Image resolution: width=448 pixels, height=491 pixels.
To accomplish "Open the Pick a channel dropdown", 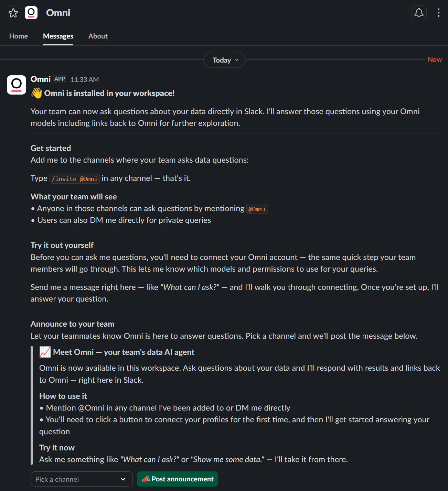I will 76,479.
